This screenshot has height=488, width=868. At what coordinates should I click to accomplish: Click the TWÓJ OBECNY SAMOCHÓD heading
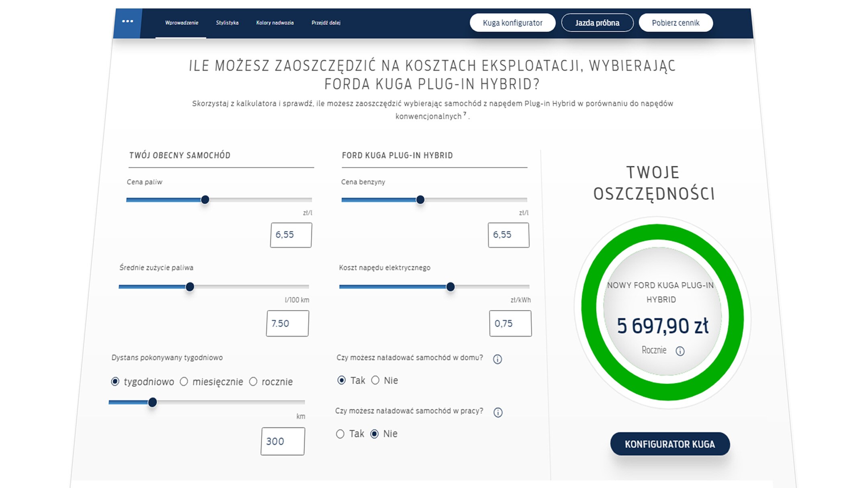pyautogui.click(x=180, y=155)
